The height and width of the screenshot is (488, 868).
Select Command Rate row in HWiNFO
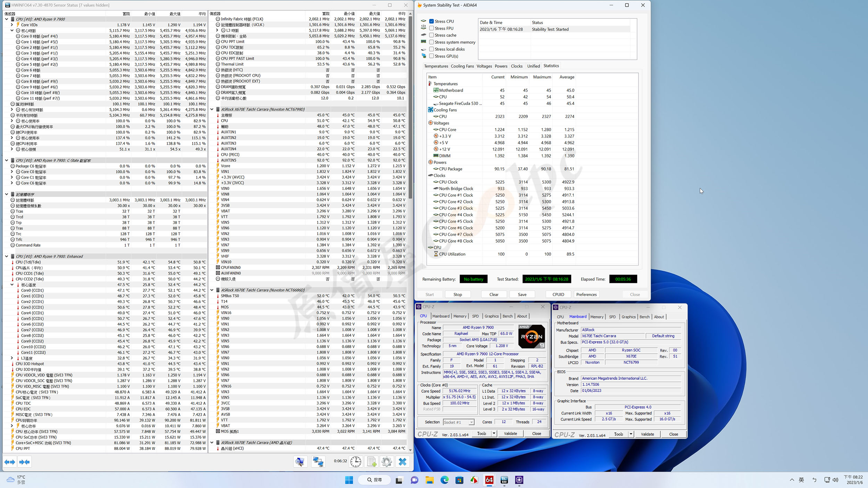point(105,245)
